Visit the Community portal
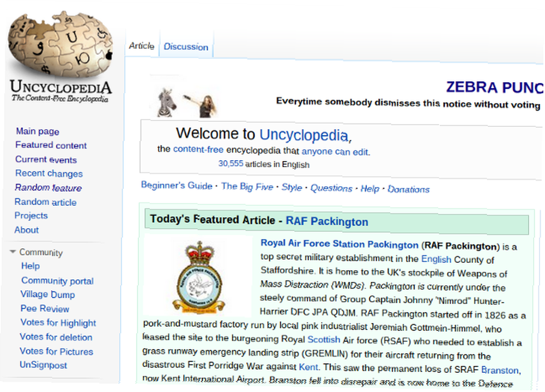545x392 pixels. (x=57, y=280)
